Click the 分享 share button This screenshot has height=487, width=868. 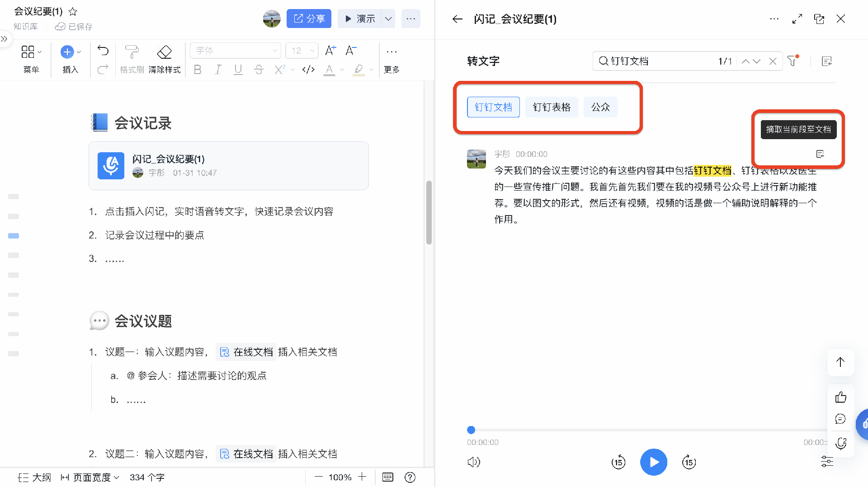309,19
